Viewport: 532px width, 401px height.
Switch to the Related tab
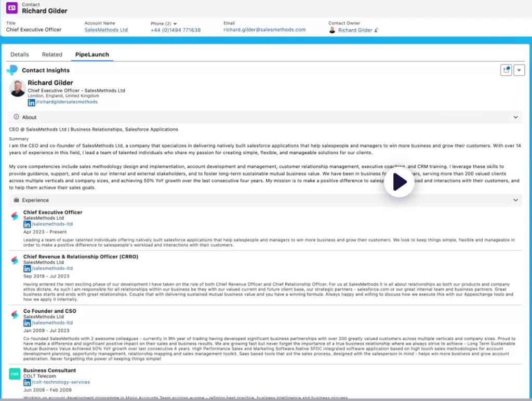(52, 55)
